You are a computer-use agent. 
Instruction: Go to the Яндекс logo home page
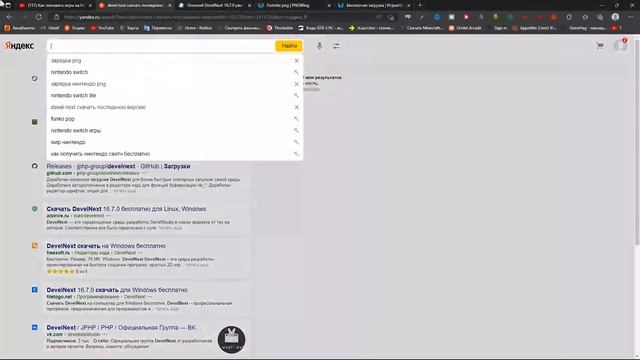(x=19, y=46)
